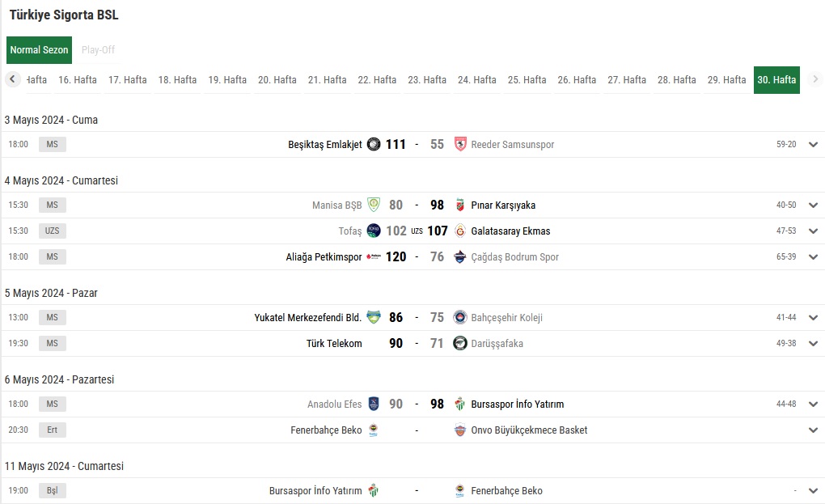This screenshot has height=504, width=825.
Task: Show earlier weeks with the left arrow
Action: [x=13, y=79]
